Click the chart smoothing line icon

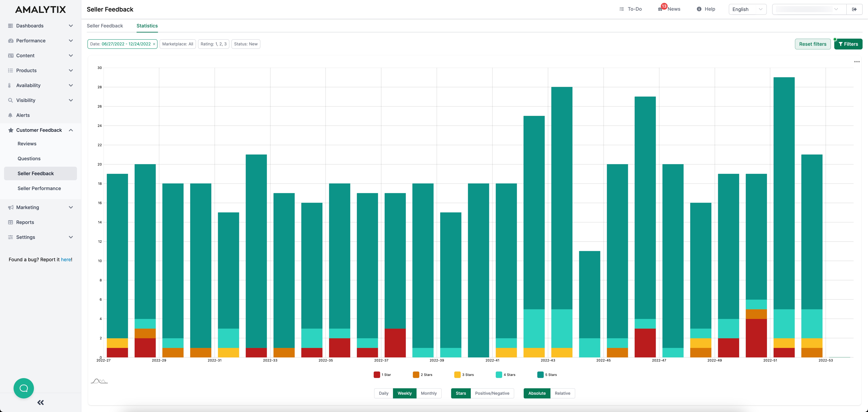99,381
